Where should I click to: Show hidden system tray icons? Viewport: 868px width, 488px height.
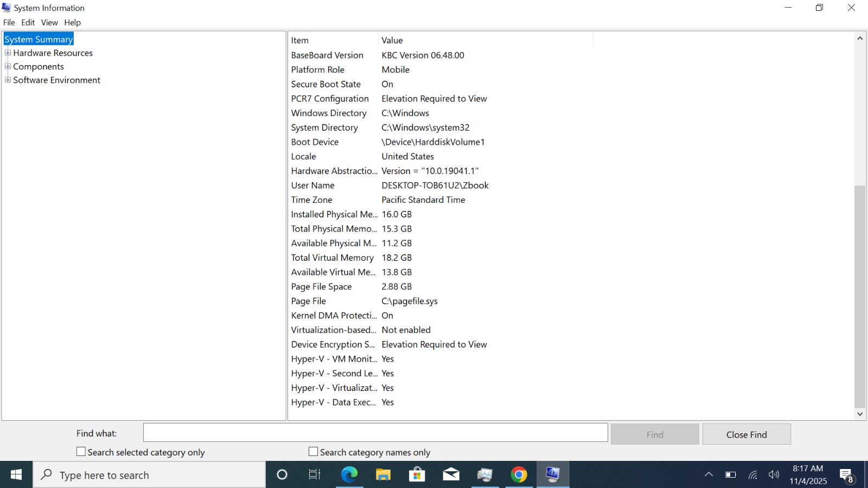709,475
